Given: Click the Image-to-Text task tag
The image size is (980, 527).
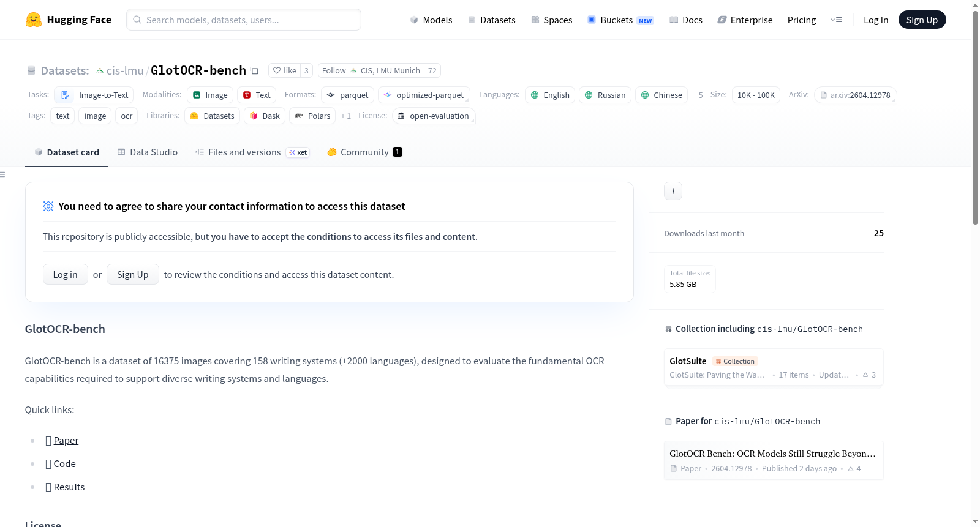Looking at the screenshot, I should click(94, 95).
